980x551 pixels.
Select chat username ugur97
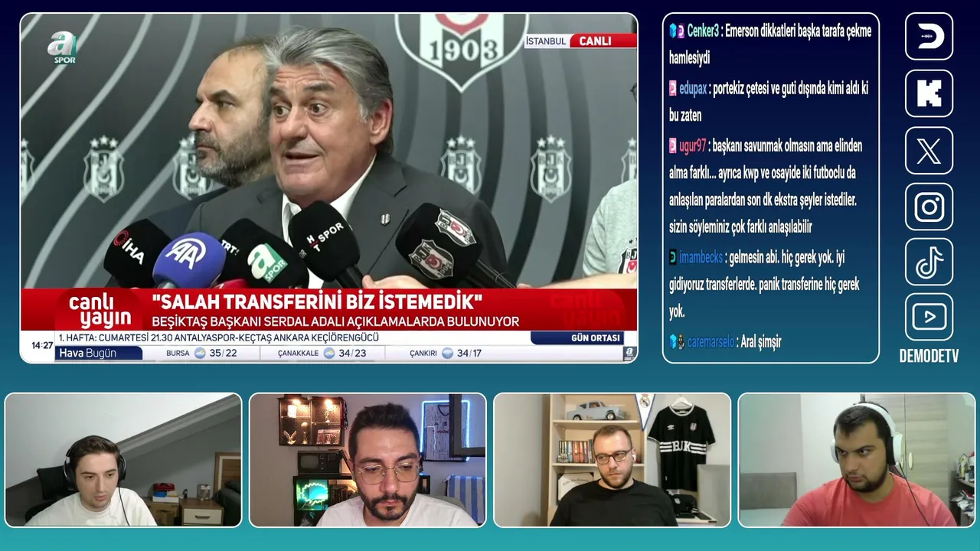[692, 146]
